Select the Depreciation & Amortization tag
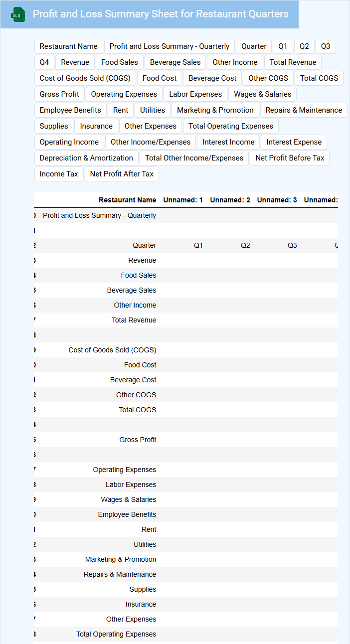This screenshot has height=644, width=350. pyautogui.click(x=86, y=158)
